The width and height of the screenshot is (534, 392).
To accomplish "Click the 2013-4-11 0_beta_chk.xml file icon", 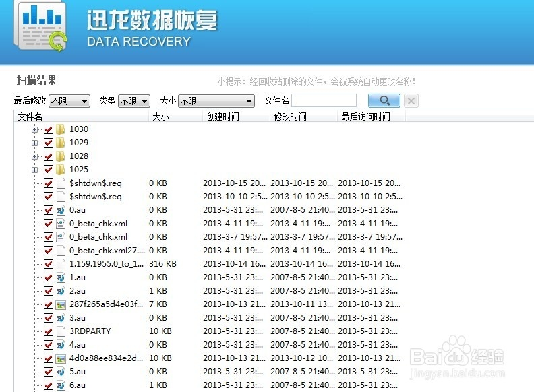I will [61, 224].
